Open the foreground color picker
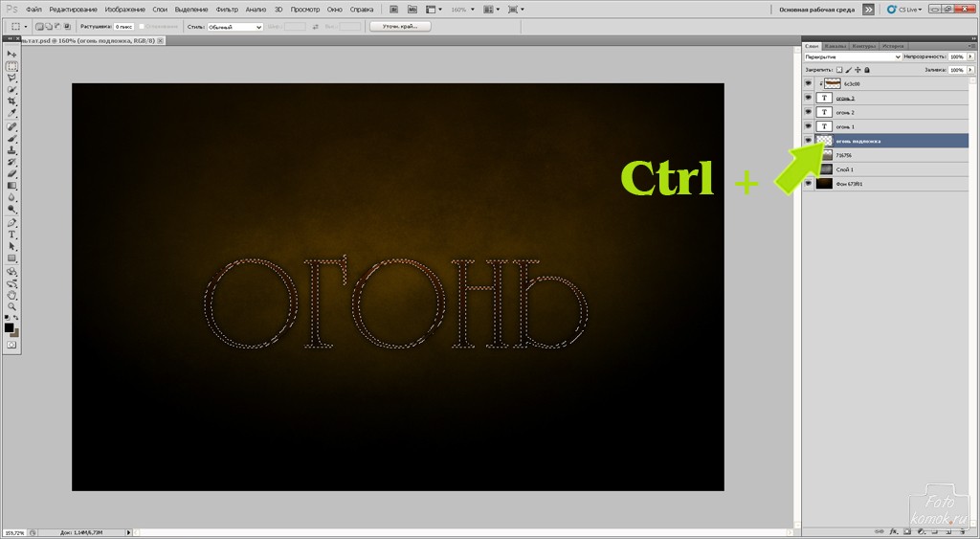Viewport: 980px width, 539px height. pyautogui.click(x=9, y=327)
